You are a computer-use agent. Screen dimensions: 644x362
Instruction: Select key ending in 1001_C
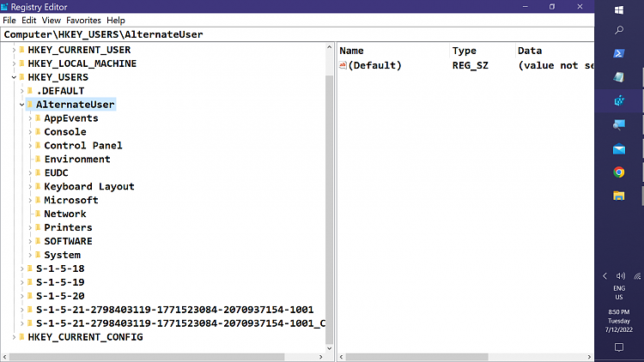(x=180, y=323)
